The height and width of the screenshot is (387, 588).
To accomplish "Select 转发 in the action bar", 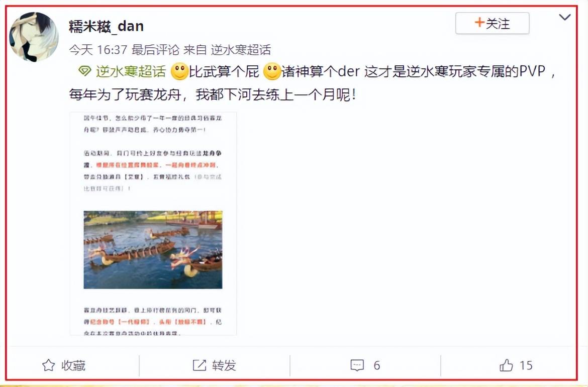I will coord(224,365).
